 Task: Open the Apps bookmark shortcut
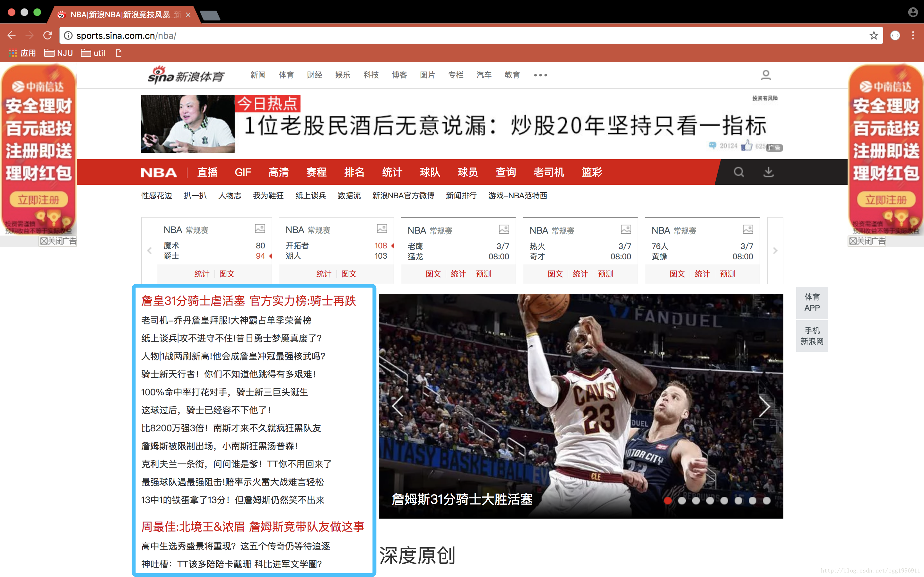click(x=22, y=53)
